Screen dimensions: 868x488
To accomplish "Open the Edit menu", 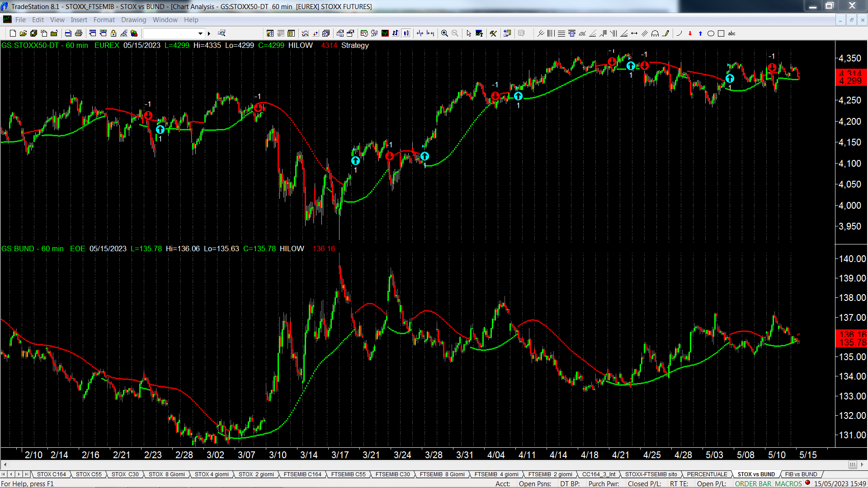I will tap(38, 20).
